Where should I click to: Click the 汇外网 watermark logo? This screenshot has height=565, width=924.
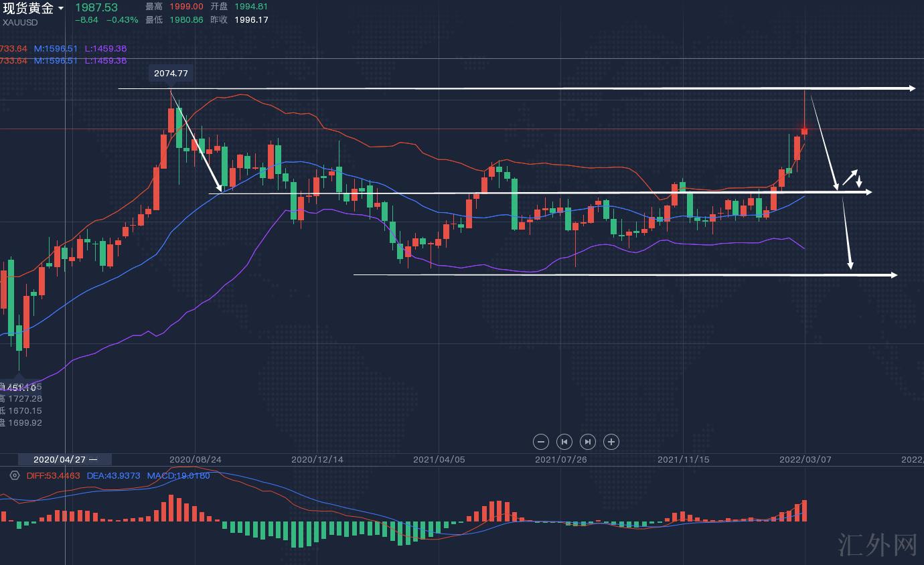coord(877,545)
